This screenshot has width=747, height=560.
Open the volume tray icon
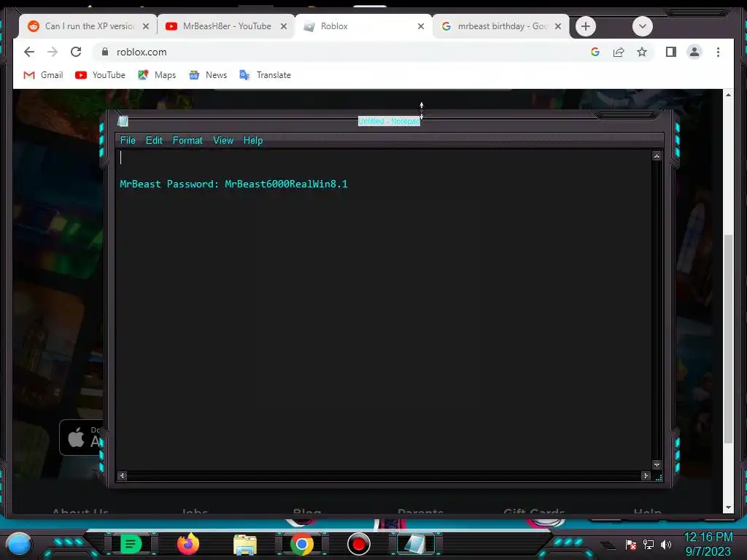[x=666, y=544]
